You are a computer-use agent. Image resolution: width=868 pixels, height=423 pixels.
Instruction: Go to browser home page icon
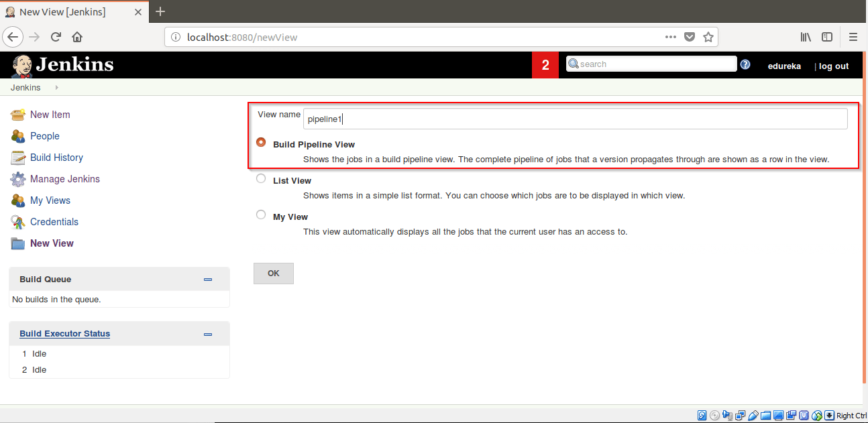coord(77,37)
